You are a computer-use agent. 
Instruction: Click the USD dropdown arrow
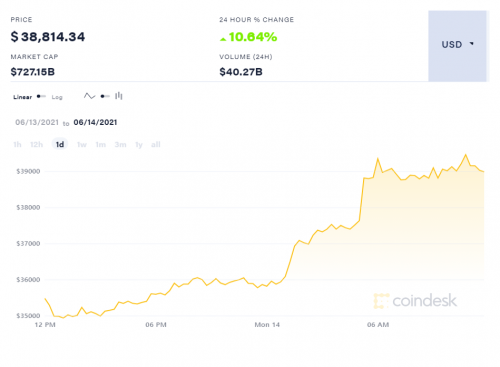pos(472,44)
